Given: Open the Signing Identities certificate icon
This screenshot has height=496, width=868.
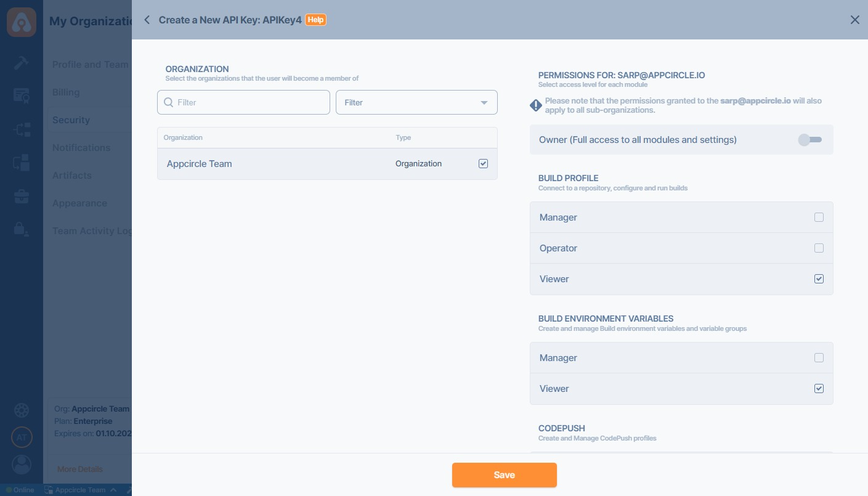Looking at the screenshot, I should (x=22, y=96).
